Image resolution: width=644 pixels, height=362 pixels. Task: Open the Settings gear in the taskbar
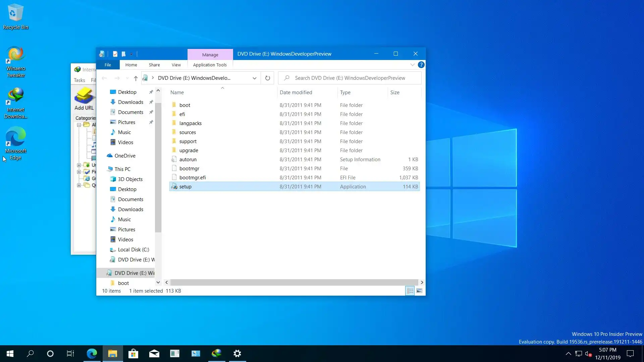pos(237,353)
